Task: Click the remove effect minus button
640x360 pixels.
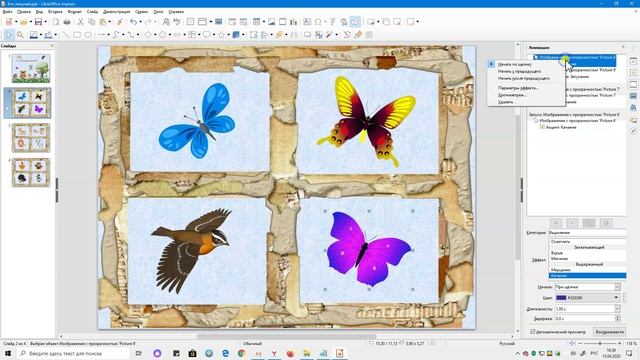Action: pyautogui.click(x=572, y=223)
